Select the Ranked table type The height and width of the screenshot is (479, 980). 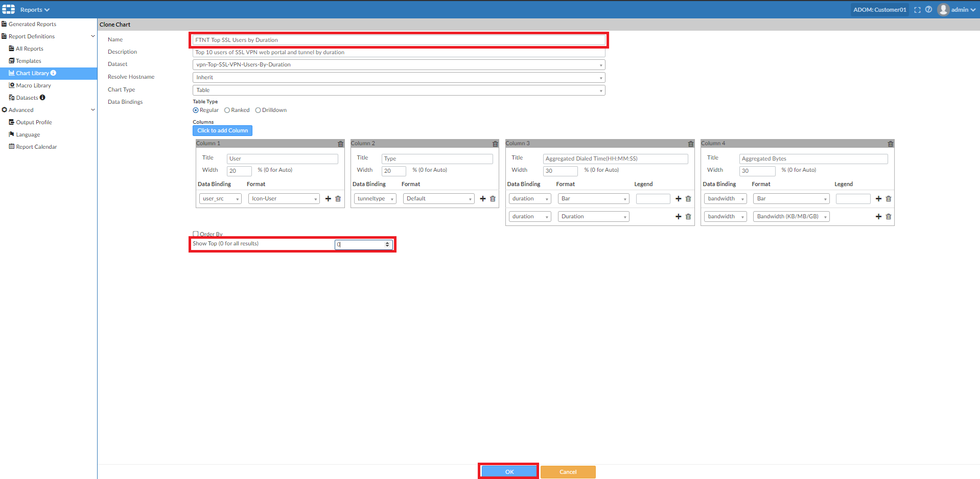227,110
